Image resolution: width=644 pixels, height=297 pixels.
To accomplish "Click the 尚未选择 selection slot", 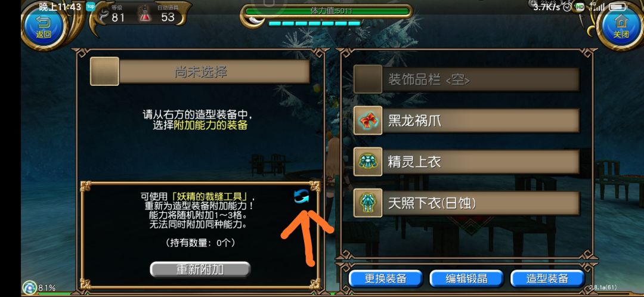I will [x=200, y=72].
